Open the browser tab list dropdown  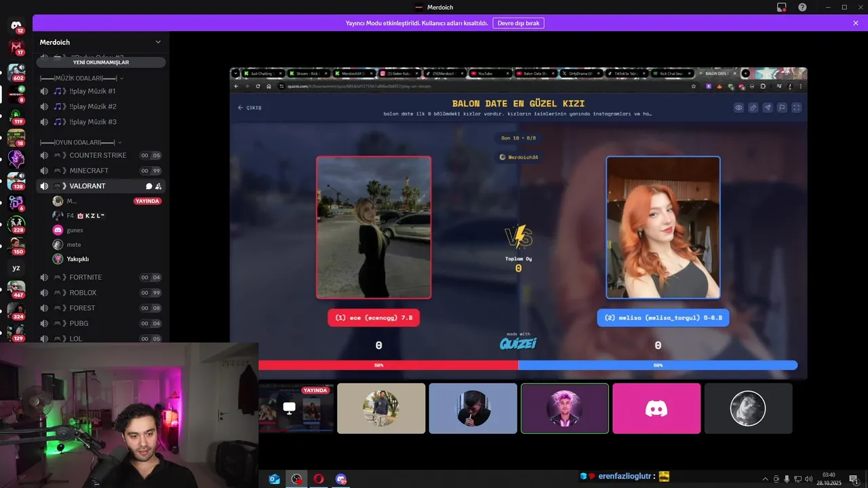tap(235, 73)
